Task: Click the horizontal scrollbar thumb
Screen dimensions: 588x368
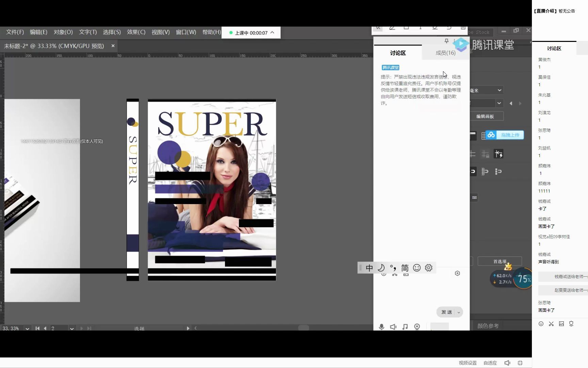Action: click(304, 328)
